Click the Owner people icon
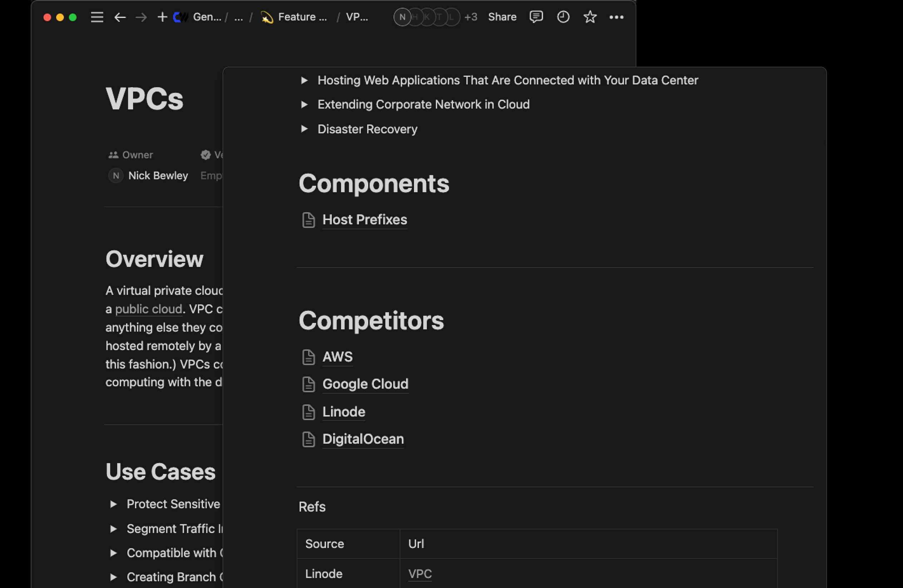This screenshot has height=588, width=903. 113,155
